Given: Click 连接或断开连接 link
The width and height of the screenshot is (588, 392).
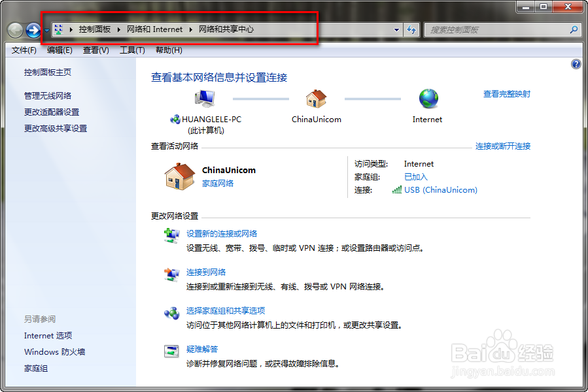Looking at the screenshot, I should 503,146.
